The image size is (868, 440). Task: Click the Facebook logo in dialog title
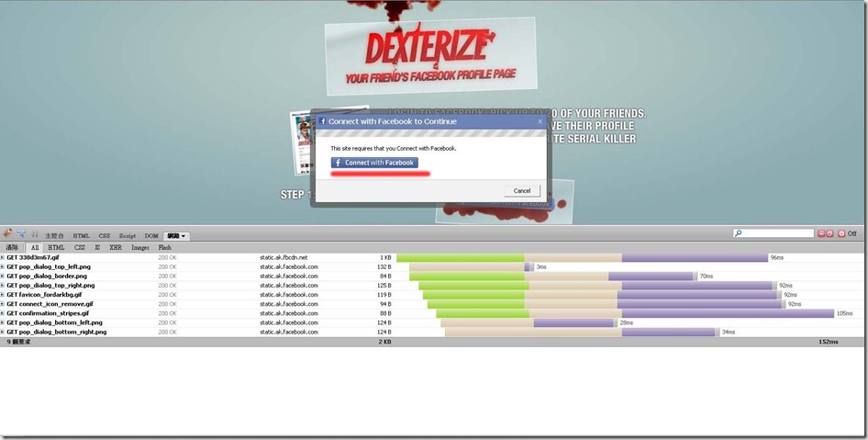[x=323, y=121]
